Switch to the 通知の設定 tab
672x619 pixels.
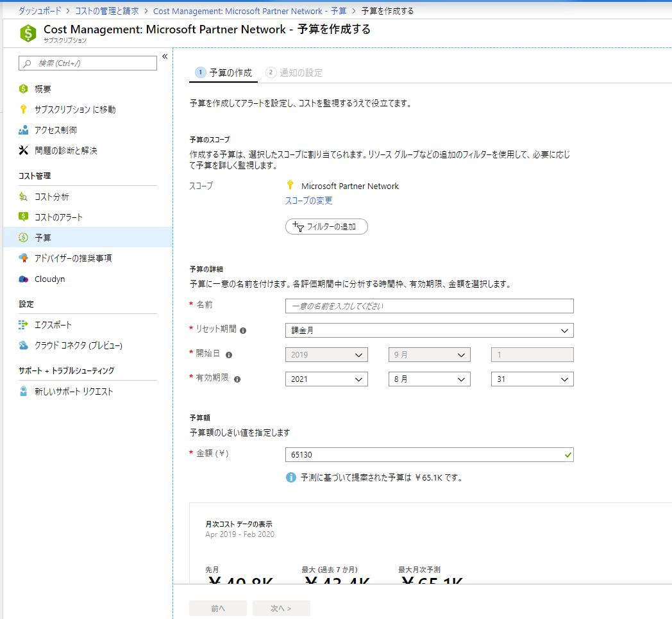pos(294,73)
